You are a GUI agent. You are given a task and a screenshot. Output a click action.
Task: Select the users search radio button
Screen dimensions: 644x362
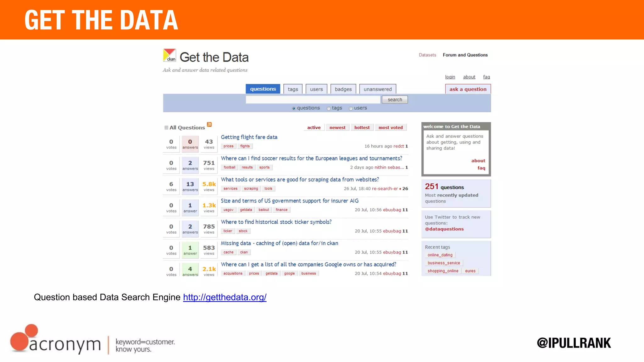[x=351, y=109]
